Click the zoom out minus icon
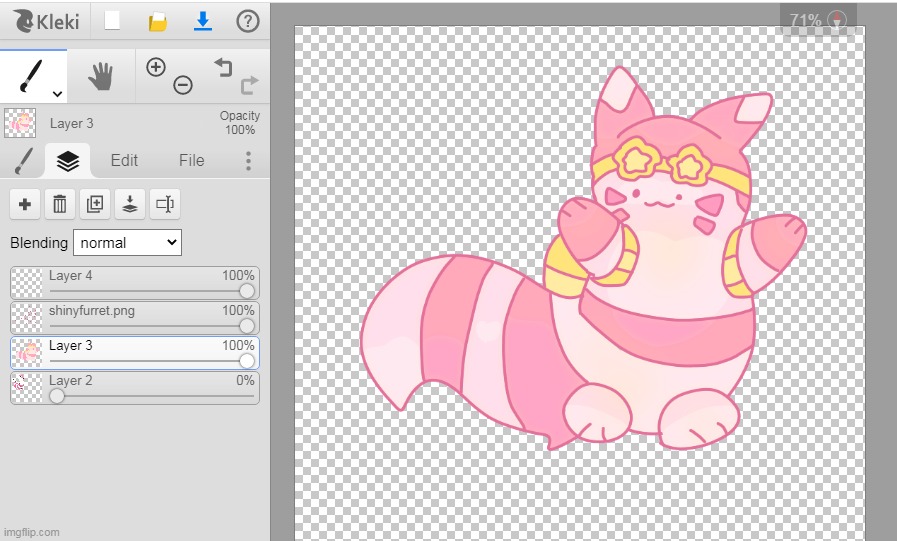Image resolution: width=897 pixels, height=541 pixels. (183, 85)
